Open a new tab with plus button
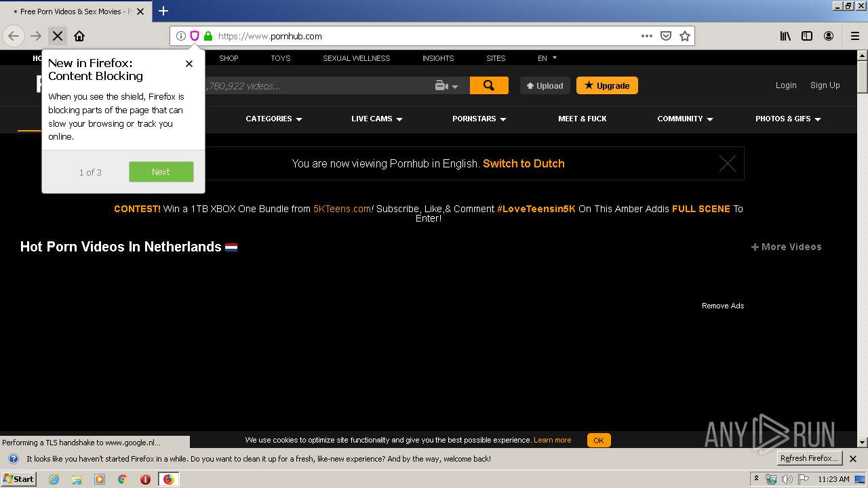868x488 pixels. pyautogui.click(x=163, y=11)
